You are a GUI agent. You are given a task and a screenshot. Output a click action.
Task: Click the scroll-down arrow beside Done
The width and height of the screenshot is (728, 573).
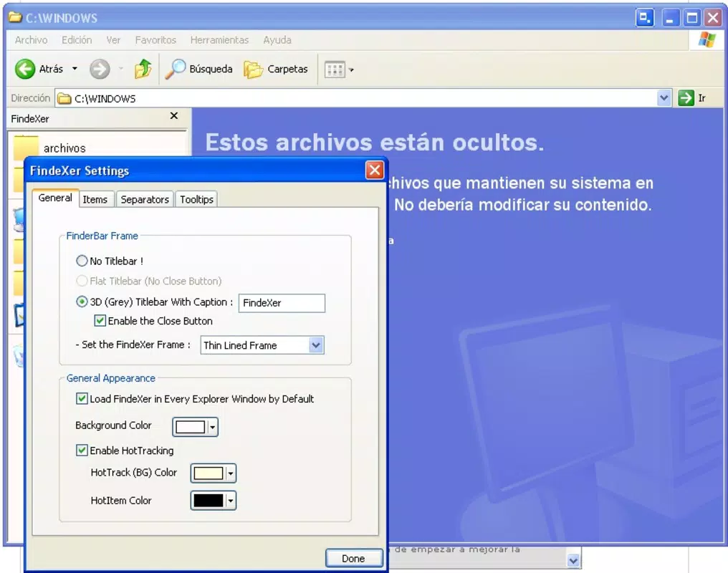(573, 561)
